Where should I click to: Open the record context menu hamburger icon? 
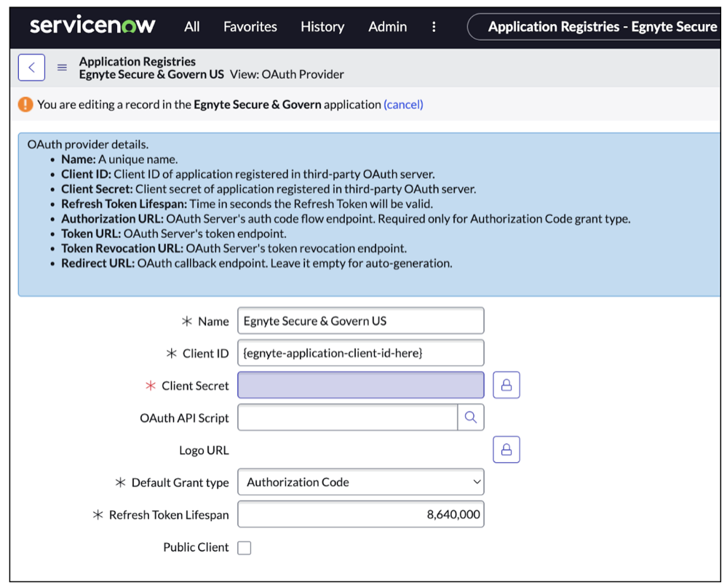[62, 67]
